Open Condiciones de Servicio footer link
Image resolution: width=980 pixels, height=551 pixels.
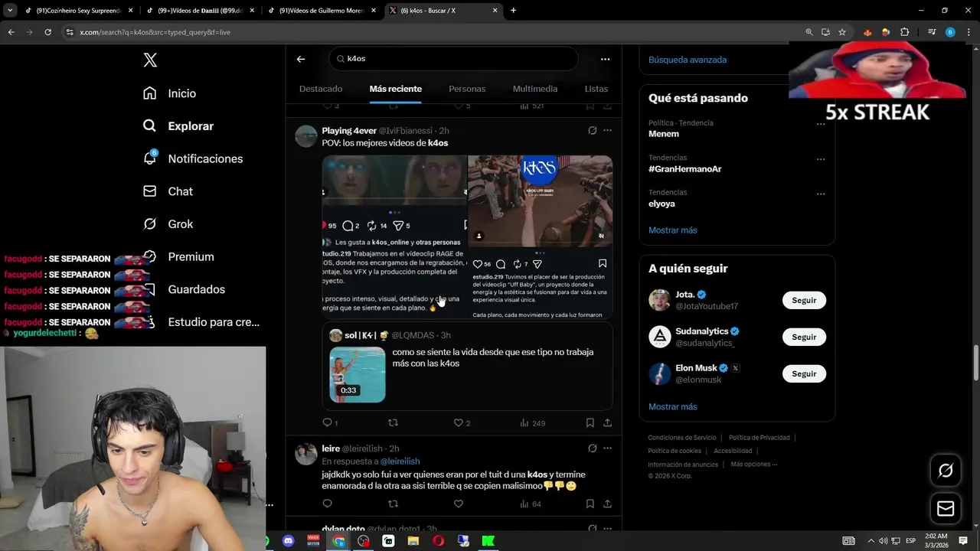682,438
